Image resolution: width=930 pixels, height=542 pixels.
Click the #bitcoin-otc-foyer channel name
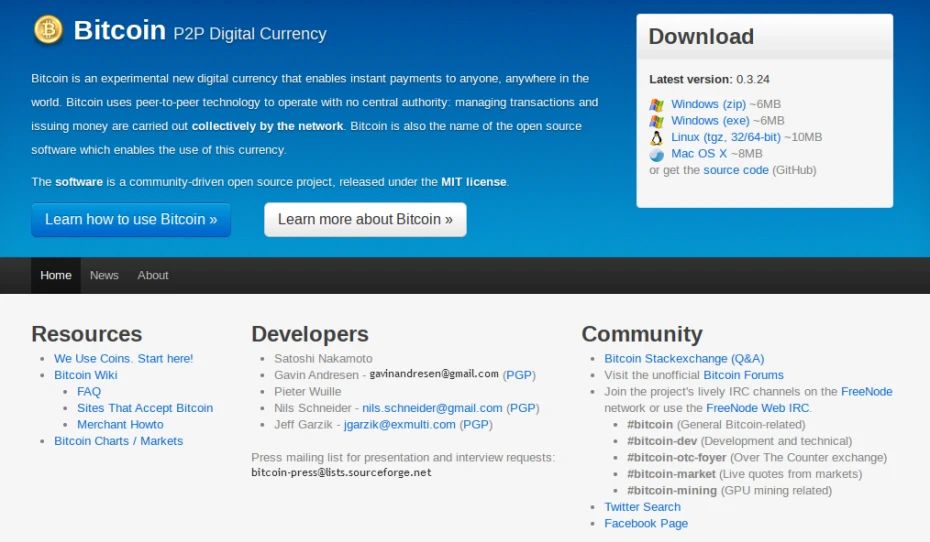point(676,458)
